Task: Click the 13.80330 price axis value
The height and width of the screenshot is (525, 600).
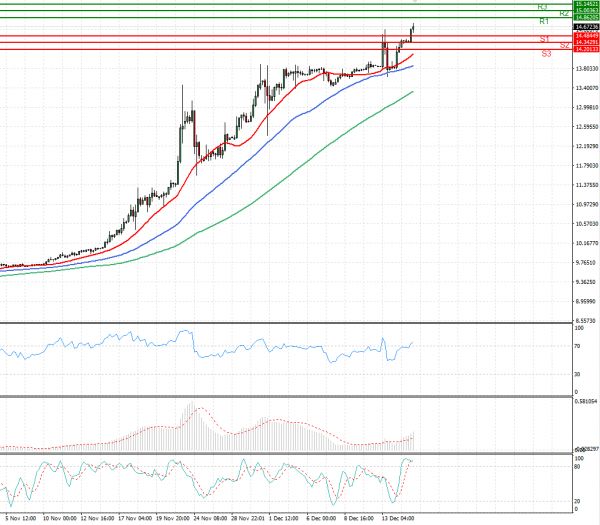Action: point(587,68)
